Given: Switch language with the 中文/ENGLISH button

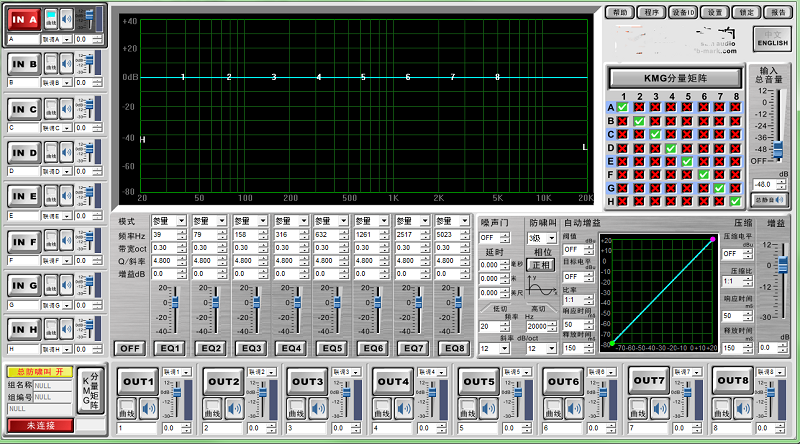Looking at the screenshot, I should [x=772, y=39].
